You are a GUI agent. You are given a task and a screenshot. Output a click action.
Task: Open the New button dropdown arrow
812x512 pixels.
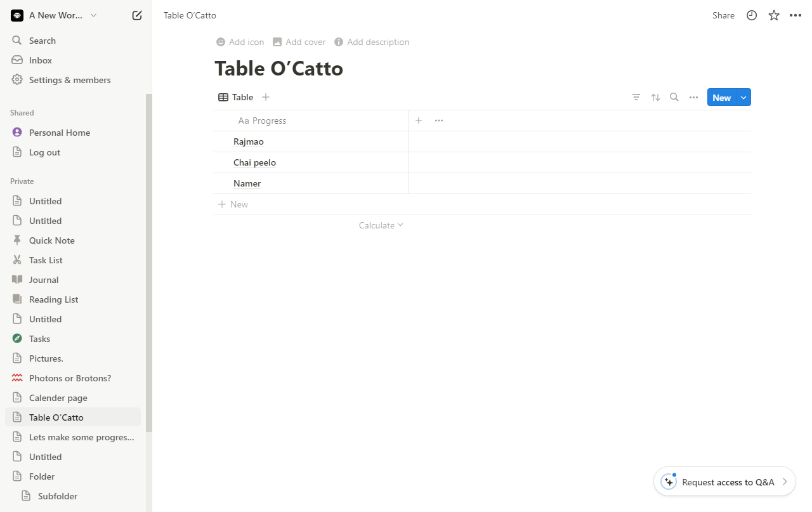click(744, 97)
